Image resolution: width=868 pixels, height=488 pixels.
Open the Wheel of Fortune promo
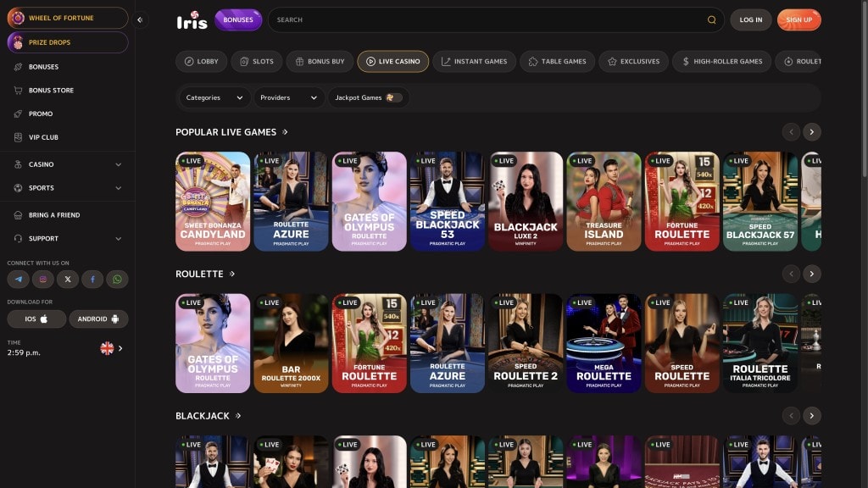(68, 18)
